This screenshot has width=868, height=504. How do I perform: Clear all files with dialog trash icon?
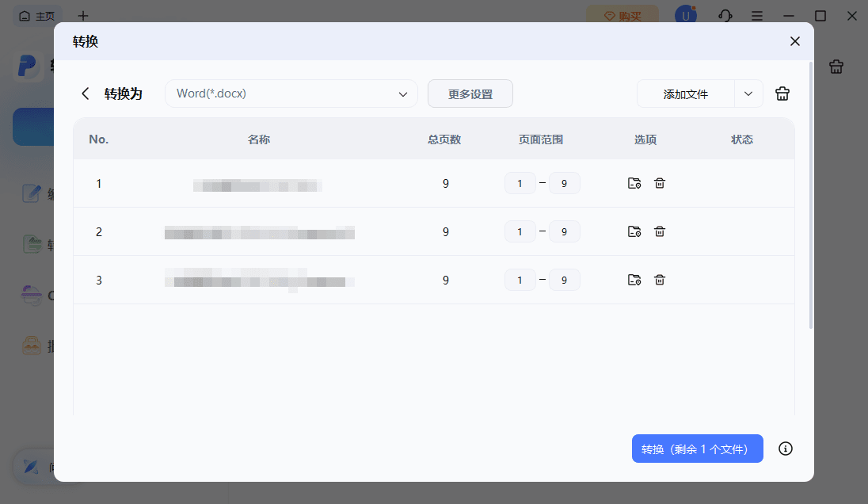(782, 94)
